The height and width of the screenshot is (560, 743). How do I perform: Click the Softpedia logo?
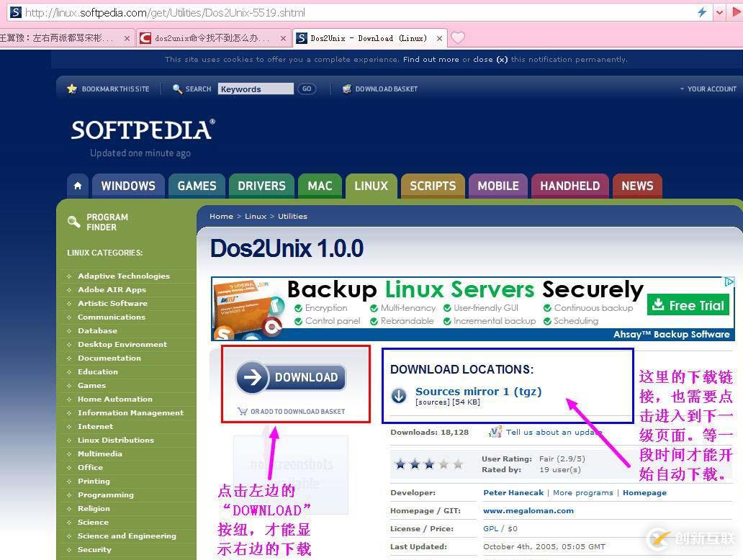pos(143,130)
